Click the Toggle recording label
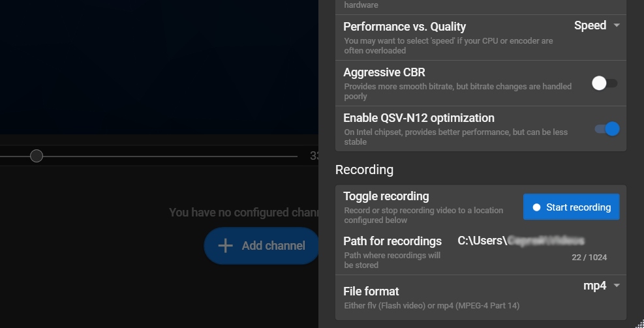 386,196
